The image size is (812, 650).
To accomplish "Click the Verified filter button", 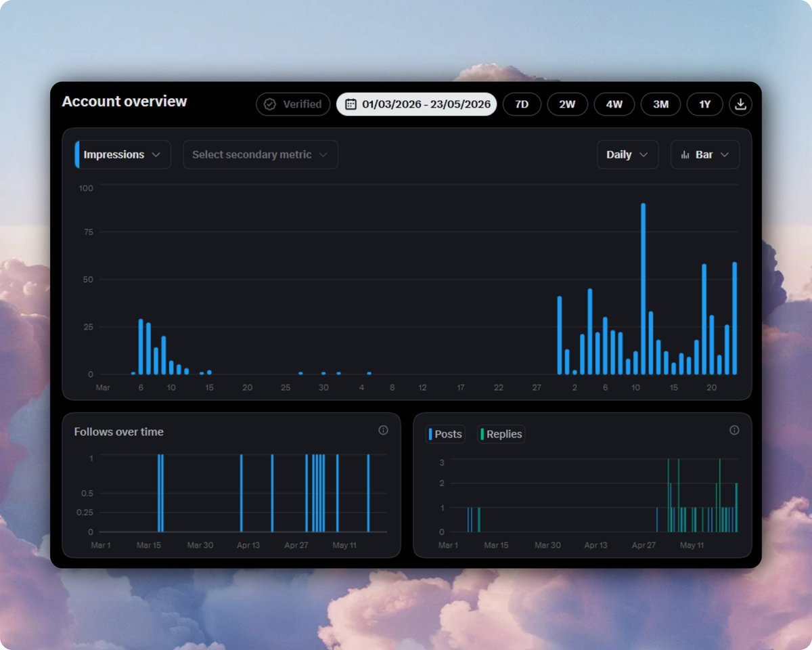I will [x=293, y=104].
